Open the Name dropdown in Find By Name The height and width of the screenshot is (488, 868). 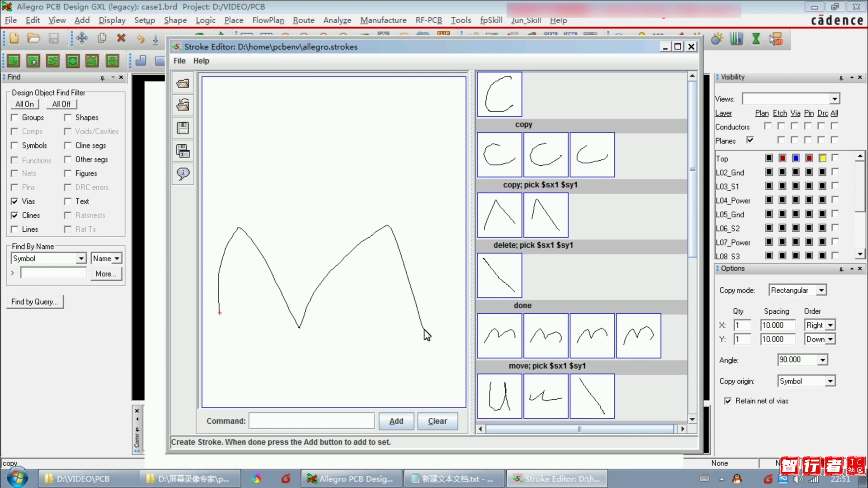click(x=117, y=258)
